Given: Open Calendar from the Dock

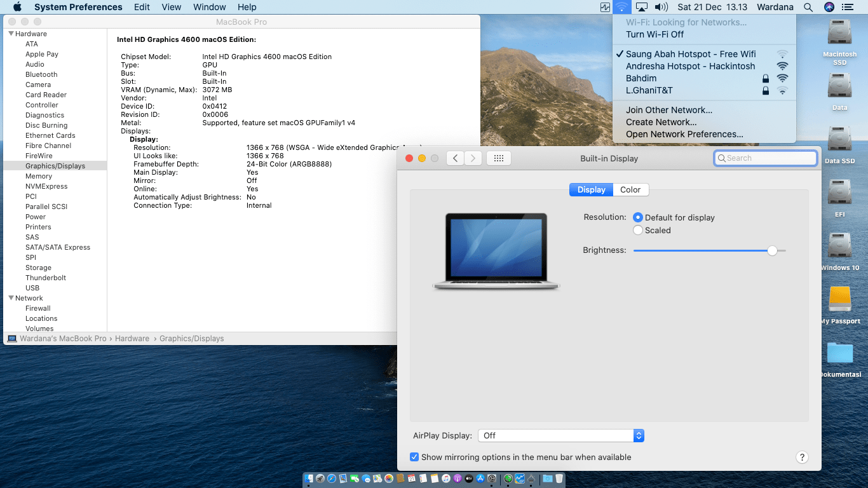Looking at the screenshot, I should (x=412, y=478).
